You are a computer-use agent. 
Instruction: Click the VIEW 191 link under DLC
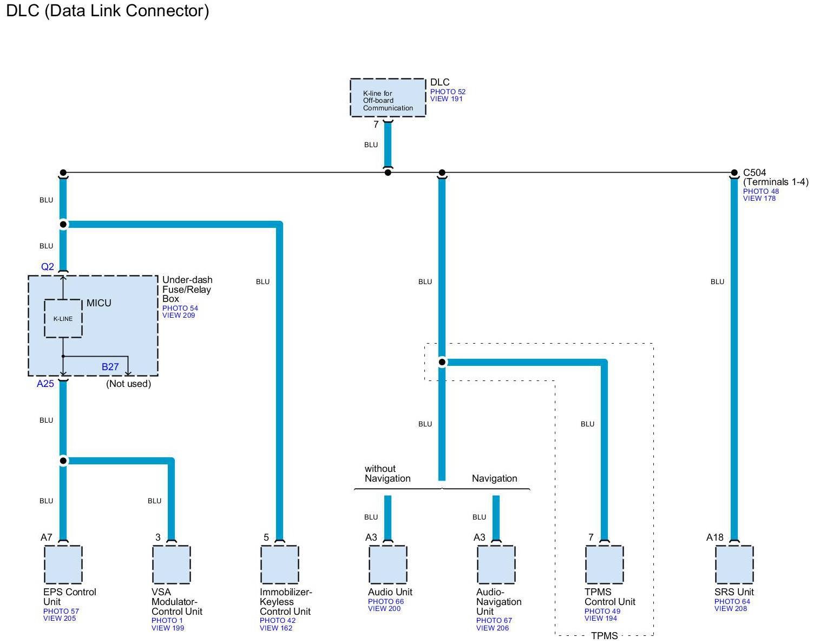[446, 99]
